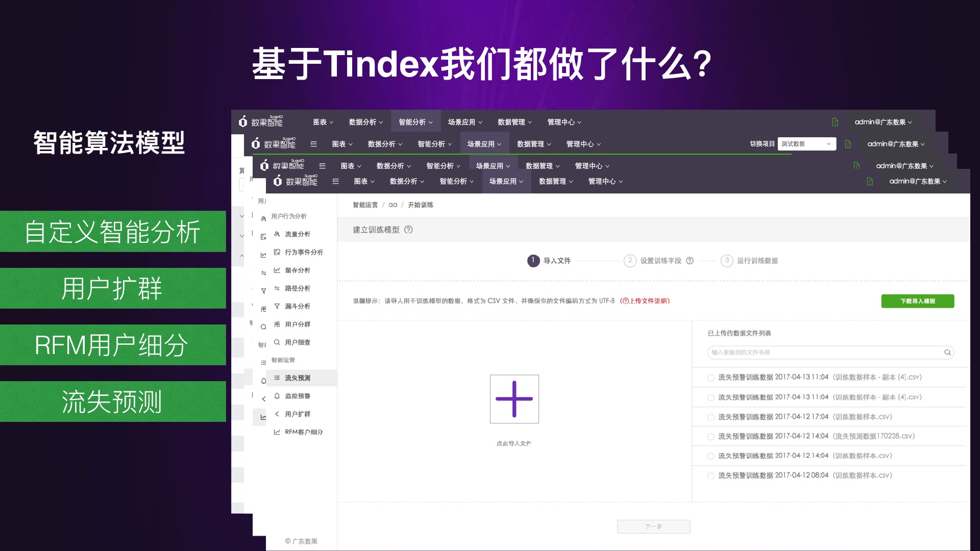Viewport: 980px width, 551px height.
Task: Open 图表 dropdown in front window
Action: pyautogui.click(x=364, y=181)
